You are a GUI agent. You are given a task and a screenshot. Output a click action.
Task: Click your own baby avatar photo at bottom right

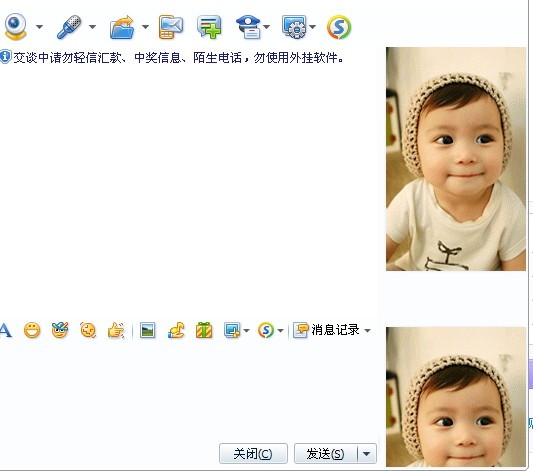point(456,397)
